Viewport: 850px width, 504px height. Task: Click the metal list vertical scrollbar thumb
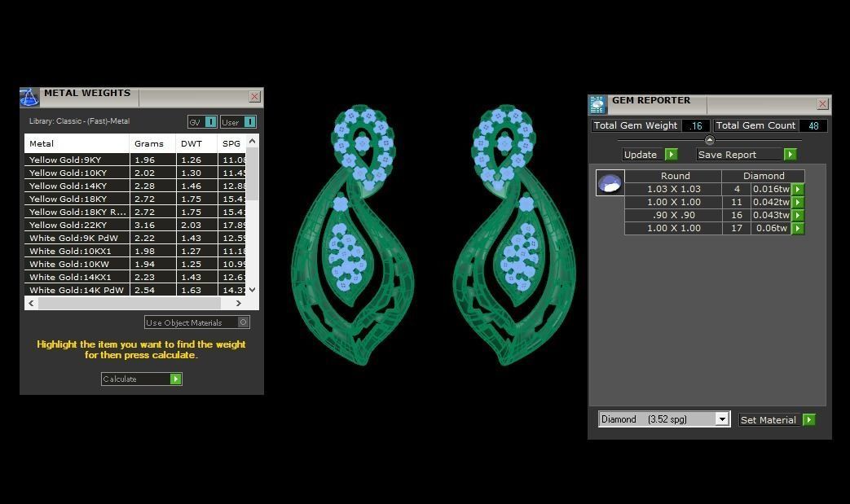click(x=252, y=174)
